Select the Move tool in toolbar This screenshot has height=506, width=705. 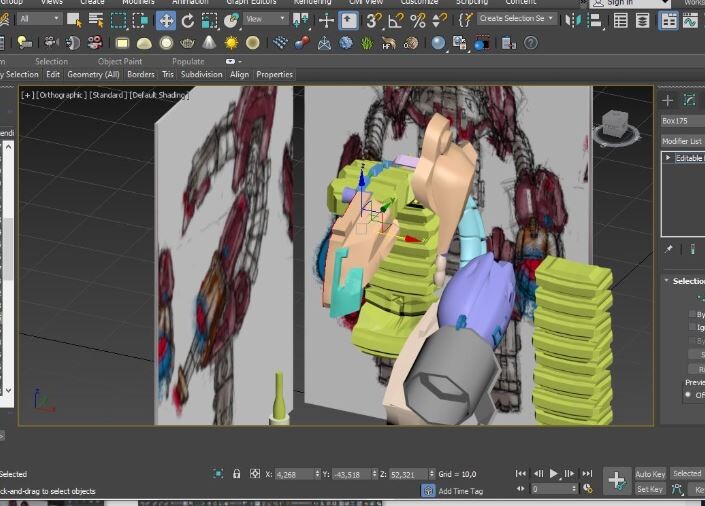pyautogui.click(x=166, y=21)
